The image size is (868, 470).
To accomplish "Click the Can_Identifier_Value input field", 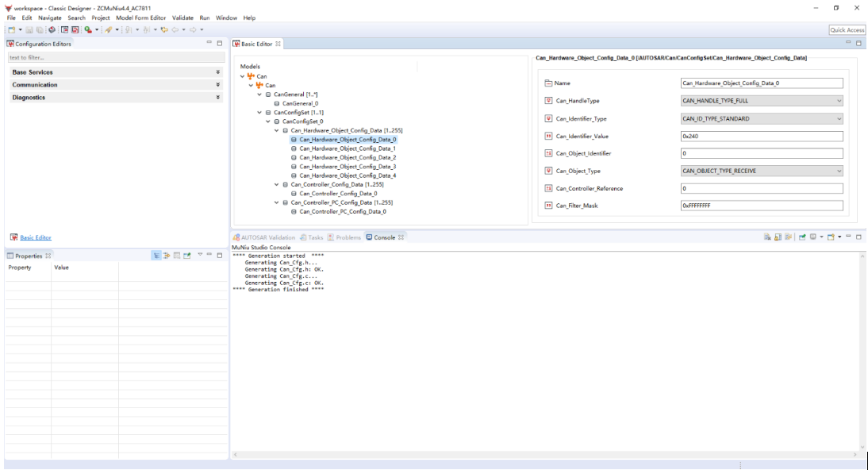I will 762,137.
